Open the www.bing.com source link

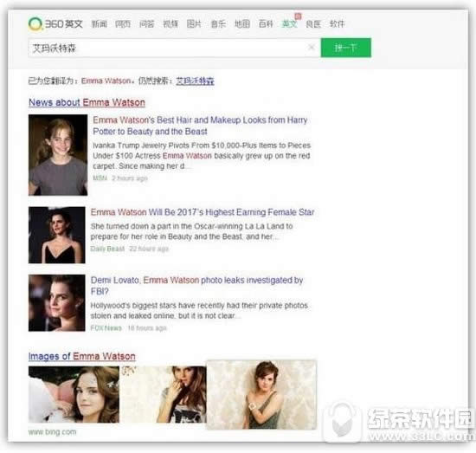coord(52,431)
